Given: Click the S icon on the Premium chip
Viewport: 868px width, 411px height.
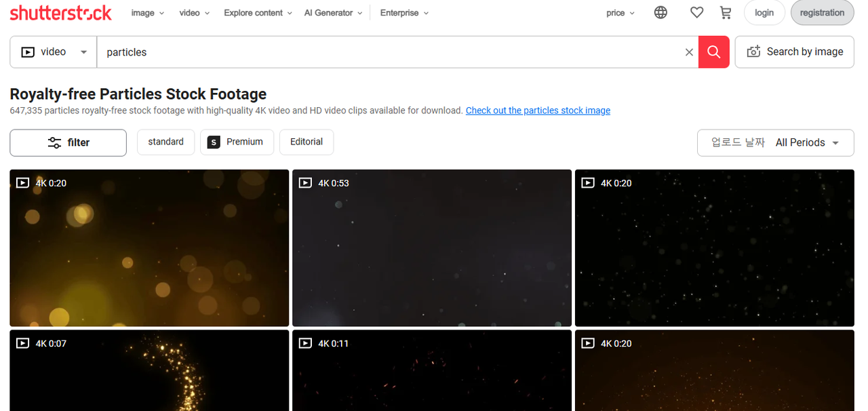Looking at the screenshot, I should [214, 142].
